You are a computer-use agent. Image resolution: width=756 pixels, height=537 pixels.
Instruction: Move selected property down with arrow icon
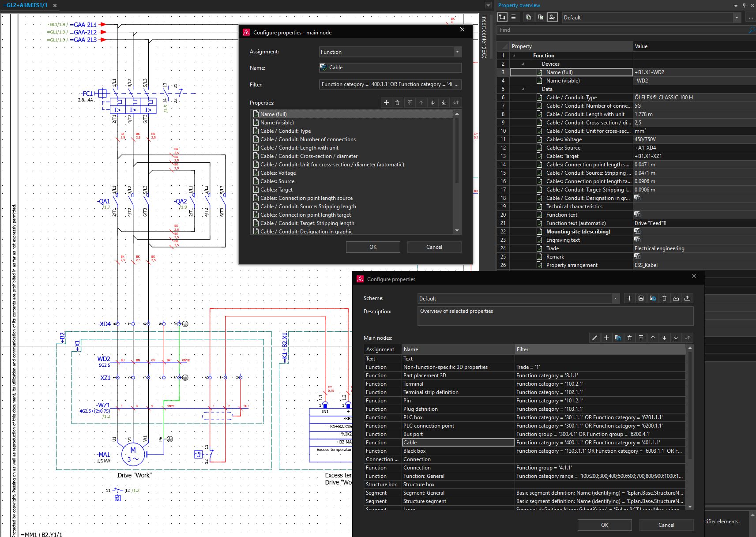[x=433, y=103]
